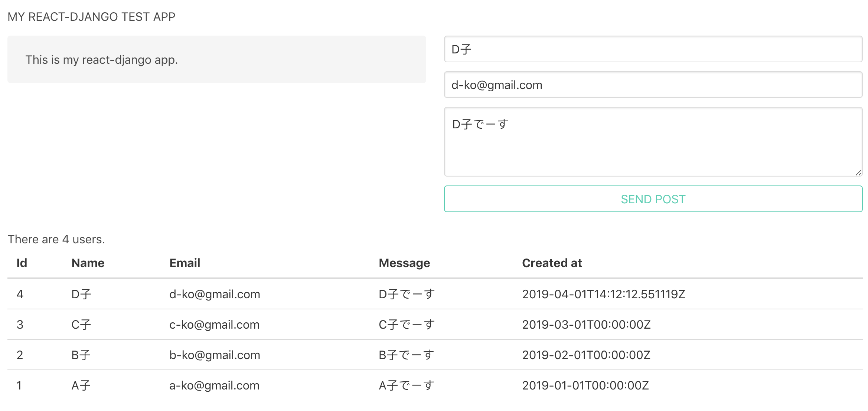Click the 2019-04-01T14:12:12.551119Z timestamp
The width and height of the screenshot is (868, 411).
[603, 294]
